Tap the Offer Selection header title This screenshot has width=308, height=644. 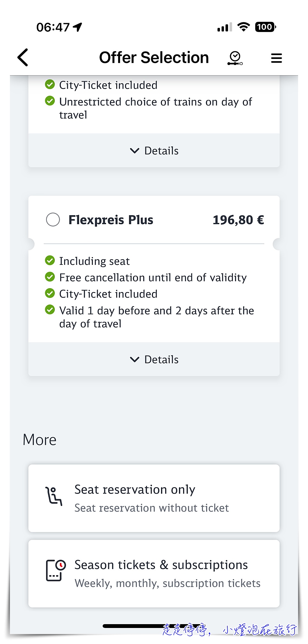[x=154, y=58]
